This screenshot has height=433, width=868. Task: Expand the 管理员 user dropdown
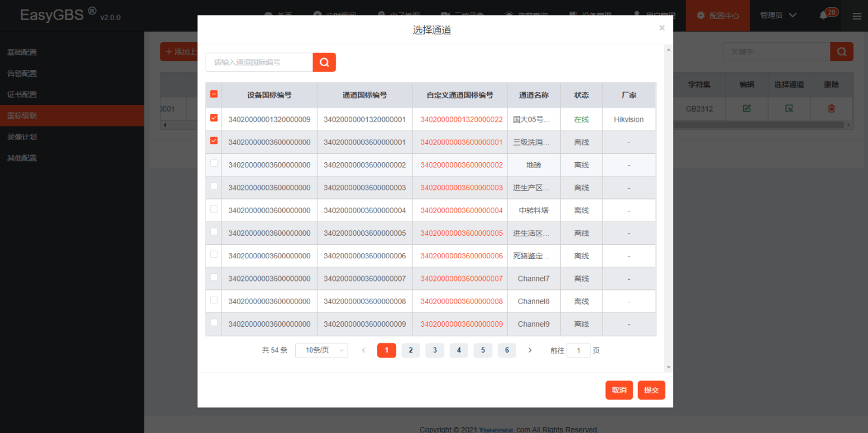pos(778,15)
